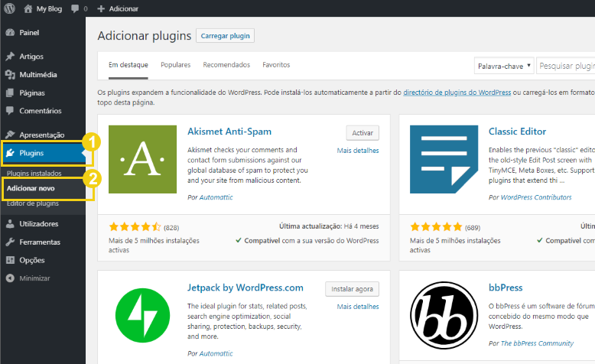Open the WordPress logo menu

tap(9, 8)
